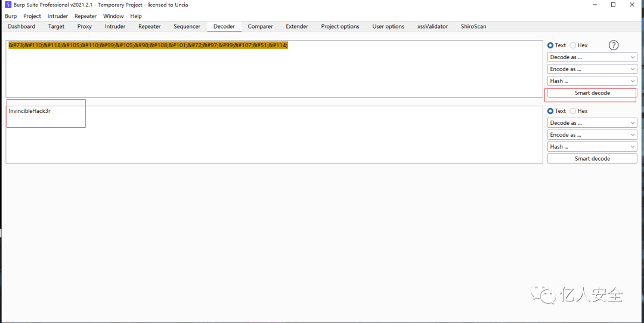The image size is (644, 323).
Task: Open the Decoder help question mark icon
Action: [613, 45]
